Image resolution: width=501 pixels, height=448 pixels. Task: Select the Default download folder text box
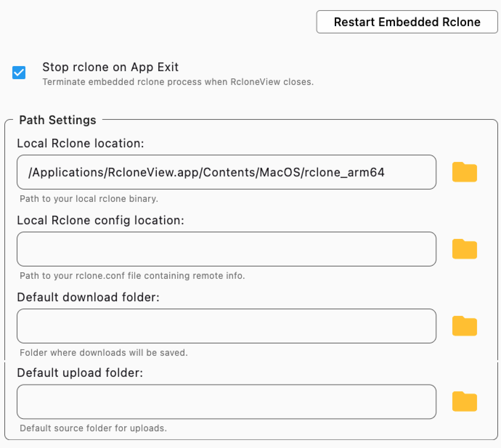pos(226,326)
